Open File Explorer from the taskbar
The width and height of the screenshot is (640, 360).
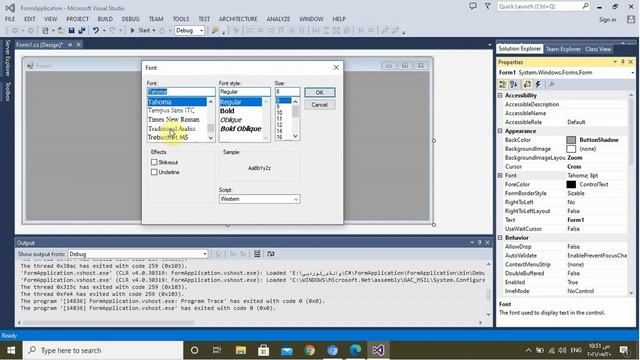tap(240, 350)
